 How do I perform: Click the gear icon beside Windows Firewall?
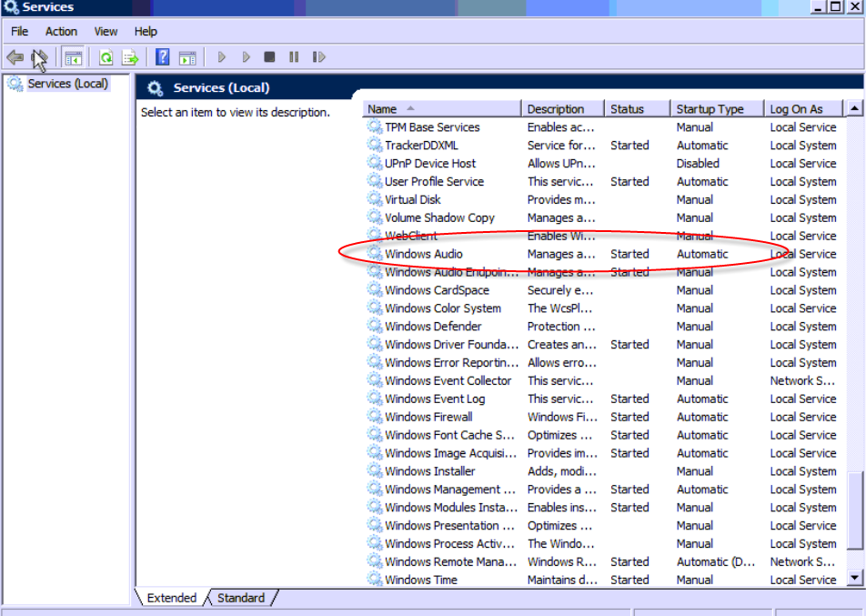(375, 417)
